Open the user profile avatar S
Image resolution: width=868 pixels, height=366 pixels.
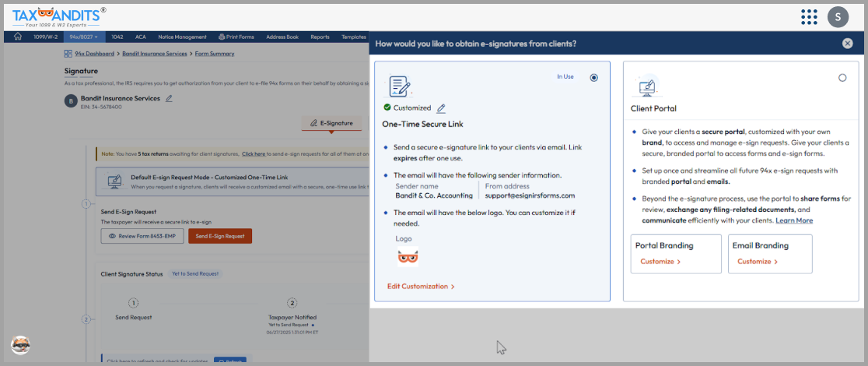coord(838,16)
